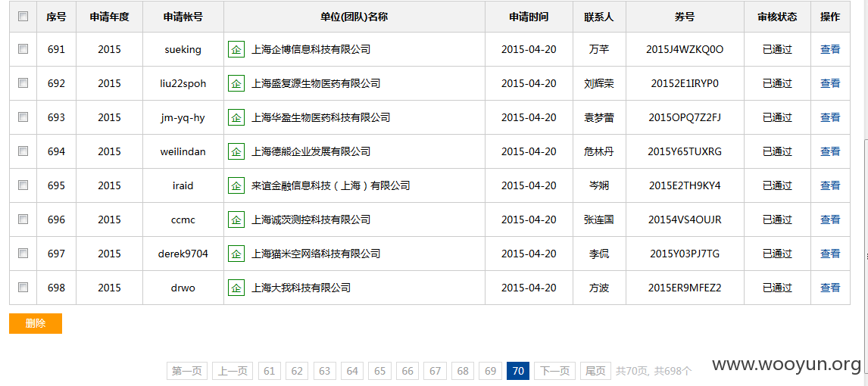The image size is (868, 386).
Task: Open 查看 link for weilindan row
Action: click(x=830, y=151)
